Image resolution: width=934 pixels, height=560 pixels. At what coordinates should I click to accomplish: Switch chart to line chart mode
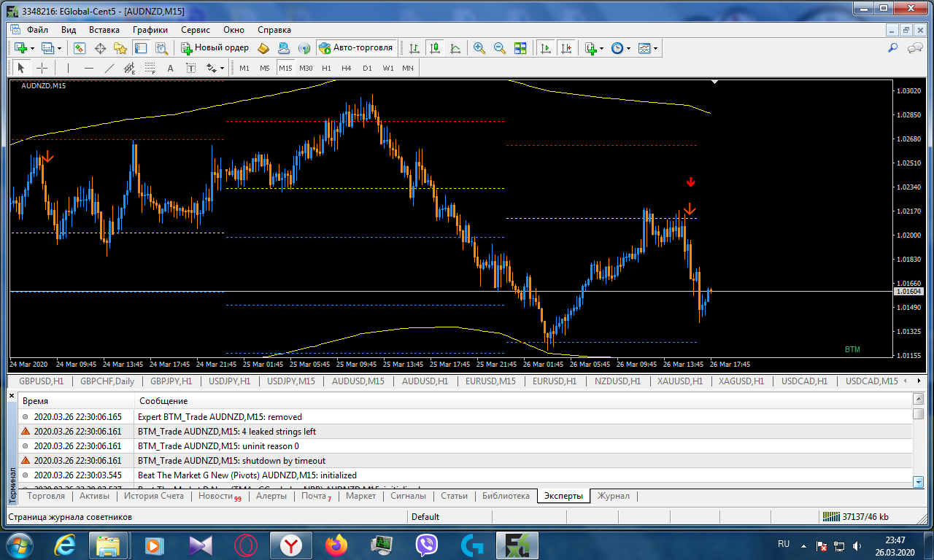455,48
